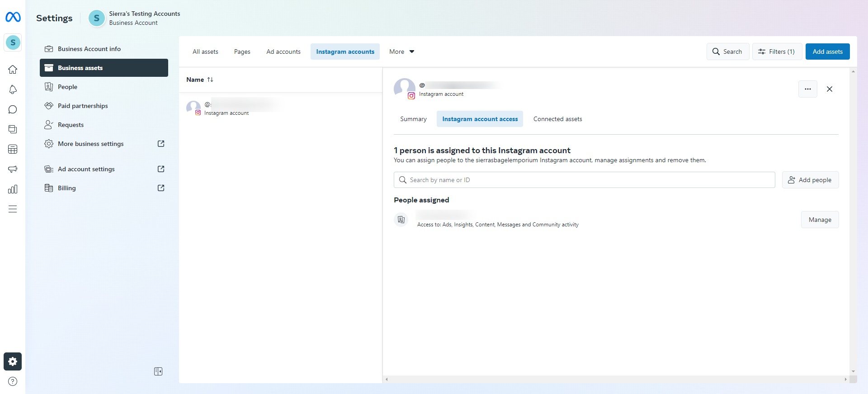The image size is (868, 394).
Task: Open People in the settings menu
Action: (67, 87)
